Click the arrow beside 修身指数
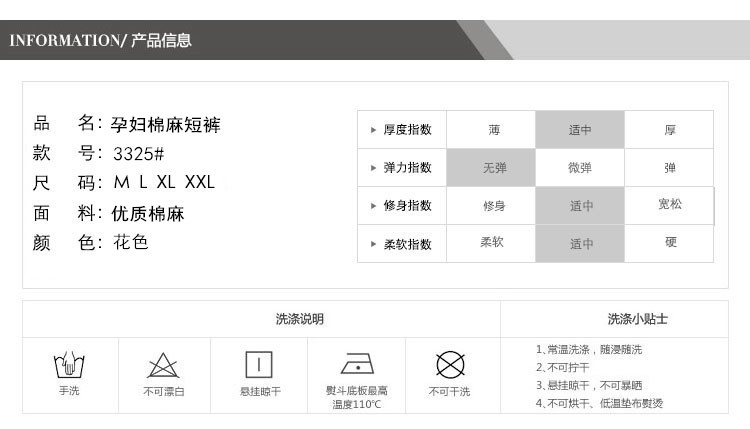 point(374,206)
